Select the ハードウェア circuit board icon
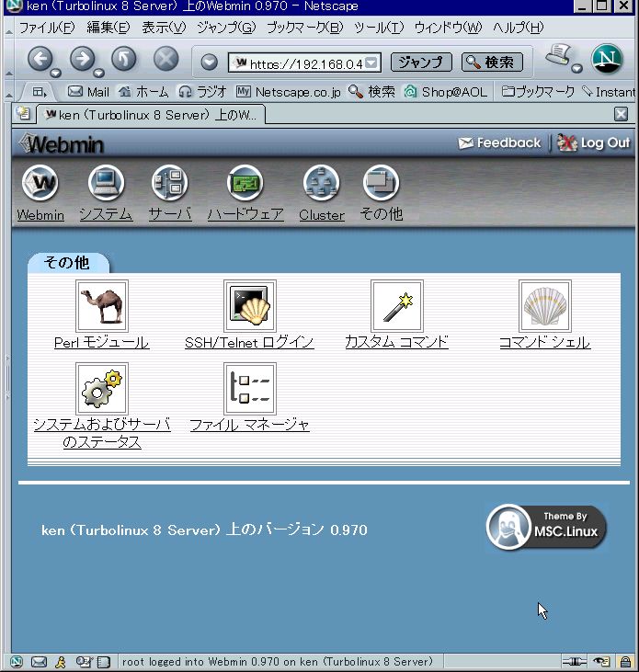 (245, 183)
